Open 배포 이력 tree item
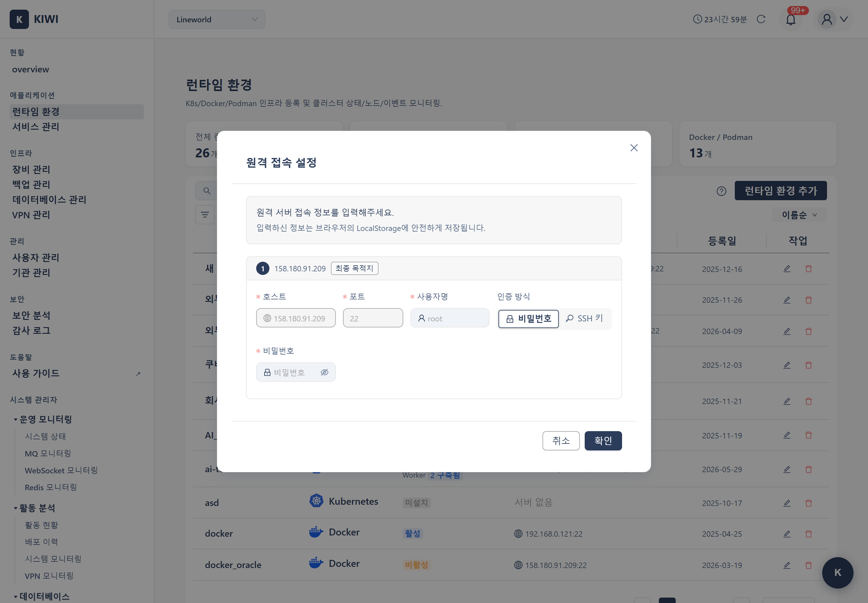The width and height of the screenshot is (868, 603). click(42, 542)
